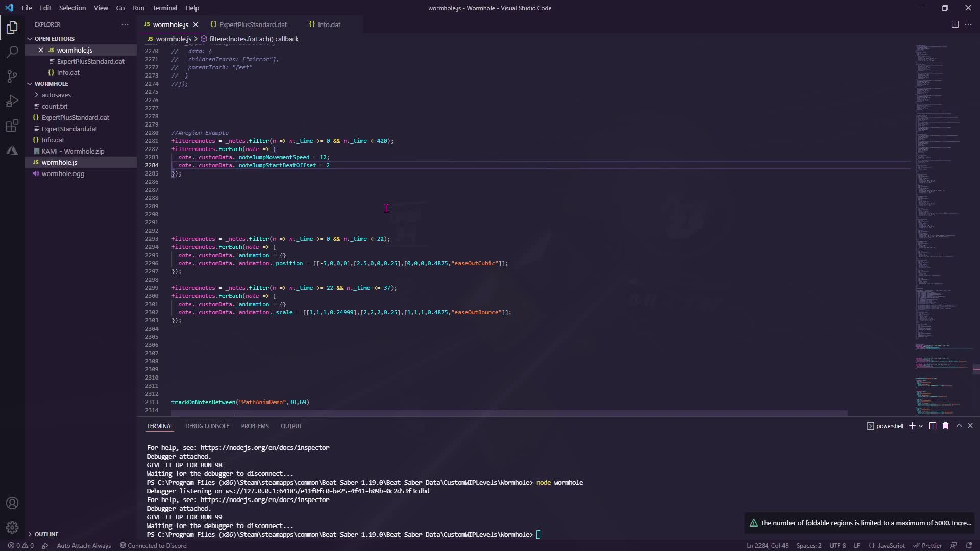Open the Extensions view
980x551 pixels.
point(11,126)
